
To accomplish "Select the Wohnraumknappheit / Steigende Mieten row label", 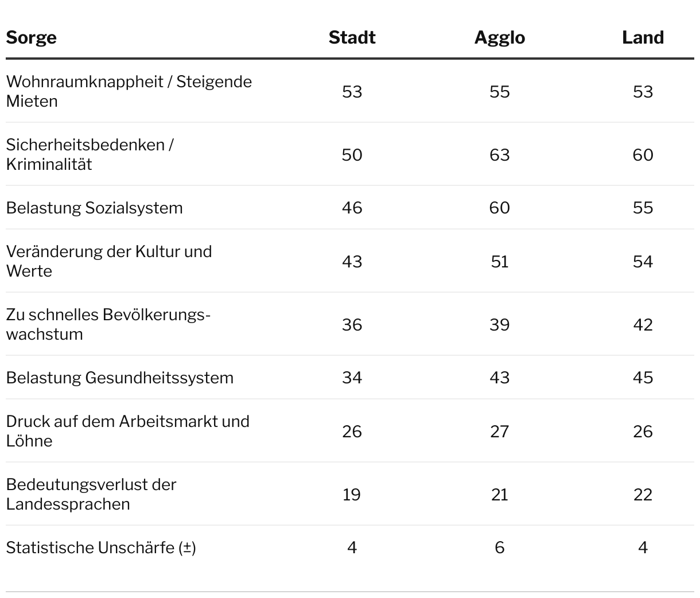I will [x=129, y=91].
